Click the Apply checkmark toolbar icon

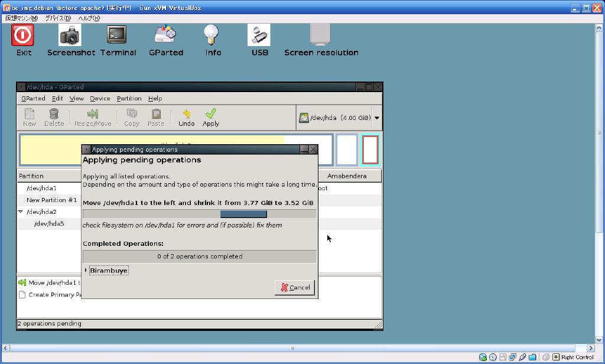[x=211, y=118]
